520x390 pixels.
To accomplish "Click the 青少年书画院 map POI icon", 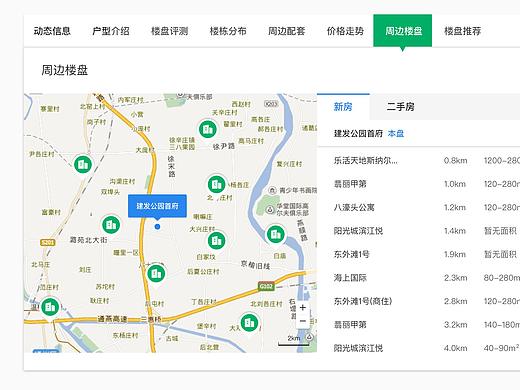I will pos(272,190).
